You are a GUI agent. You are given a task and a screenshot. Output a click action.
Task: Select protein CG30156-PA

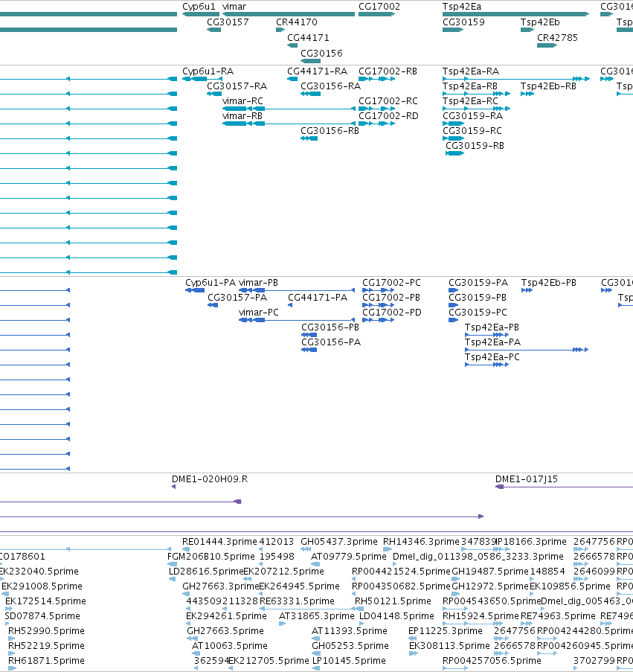(331, 342)
